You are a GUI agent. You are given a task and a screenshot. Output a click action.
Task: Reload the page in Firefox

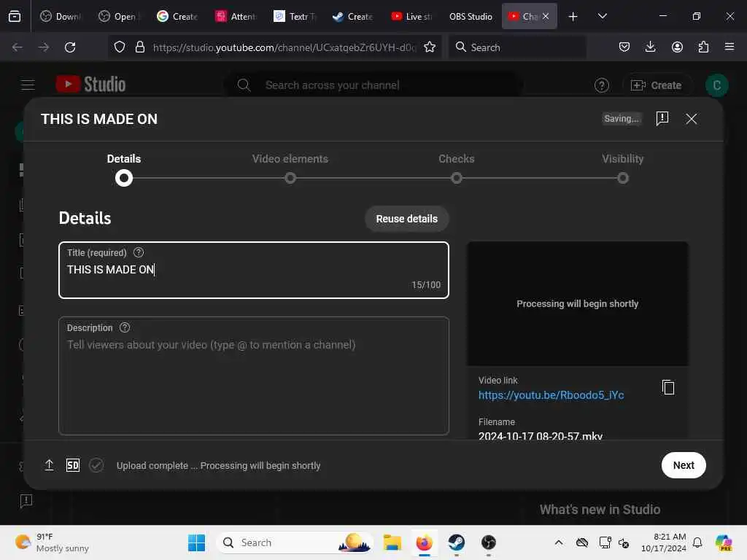(x=70, y=47)
